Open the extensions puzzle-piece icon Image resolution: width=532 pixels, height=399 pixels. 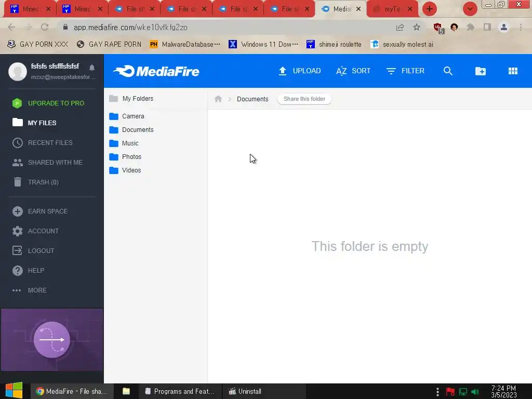tap(471, 27)
